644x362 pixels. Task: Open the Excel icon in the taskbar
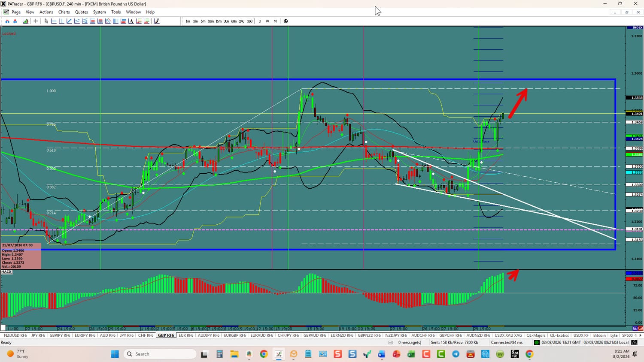pos(411,354)
